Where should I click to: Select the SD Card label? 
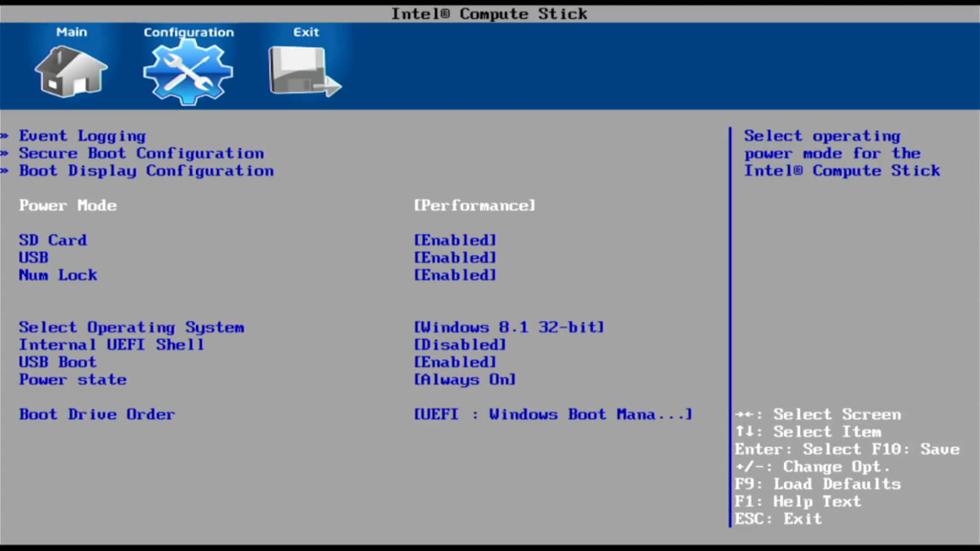click(53, 240)
